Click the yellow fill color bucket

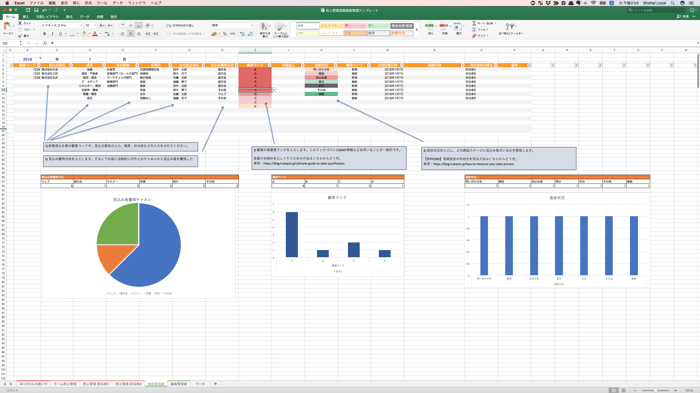(x=84, y=34)
